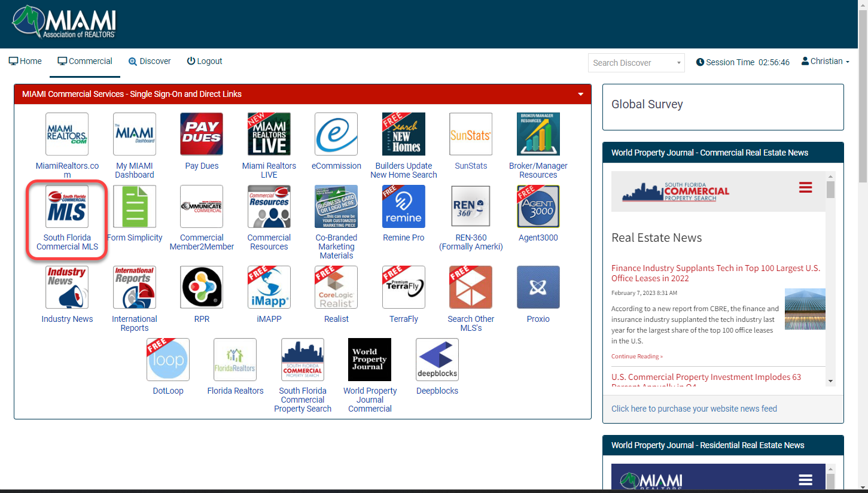Open the Proxio icon
Image resolution: width=868 pixels, height=493 pixels.
(538, 287)
